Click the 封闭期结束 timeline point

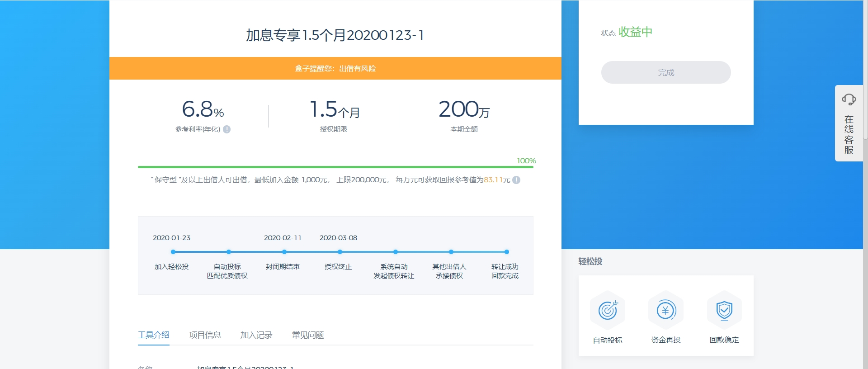coord(284,252)
